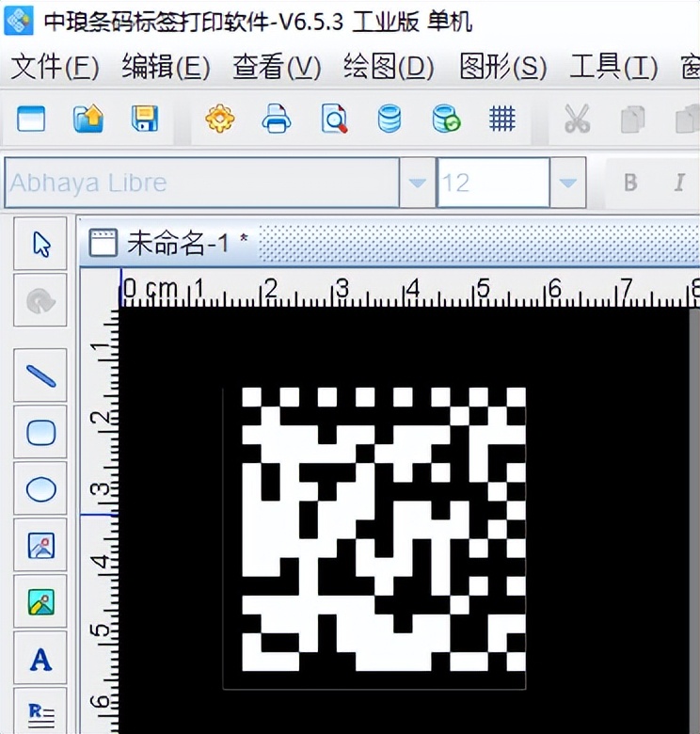Open the 图形(S) menu

pos(503,67)
